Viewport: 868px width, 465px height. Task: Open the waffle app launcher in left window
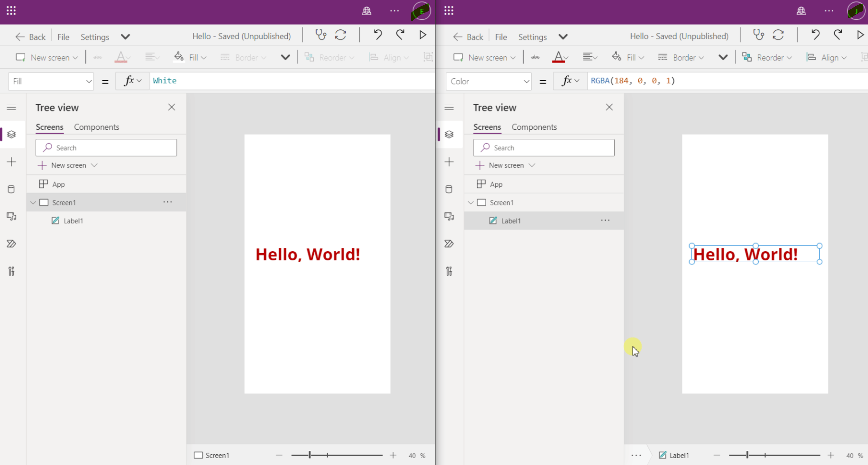click(11, 11)
